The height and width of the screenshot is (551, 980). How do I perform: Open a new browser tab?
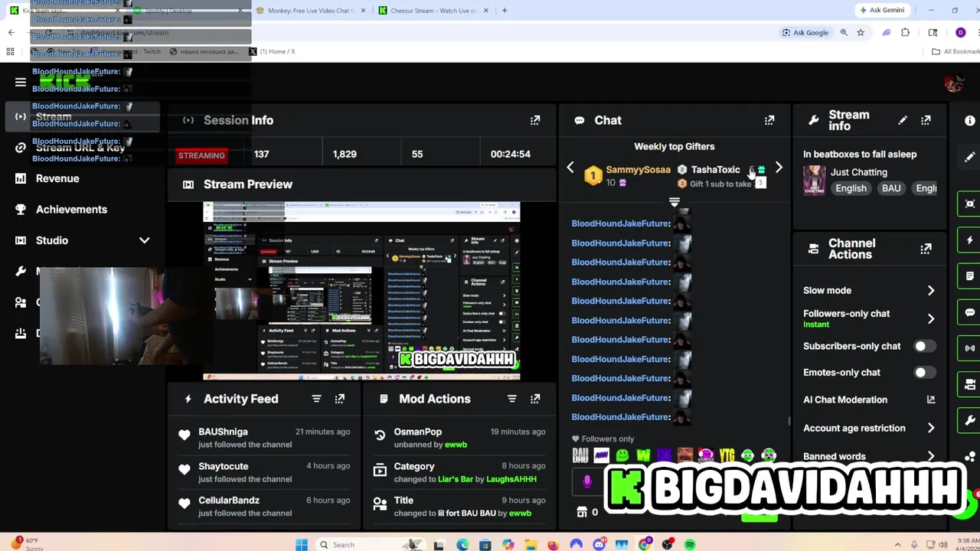(504, 11)
